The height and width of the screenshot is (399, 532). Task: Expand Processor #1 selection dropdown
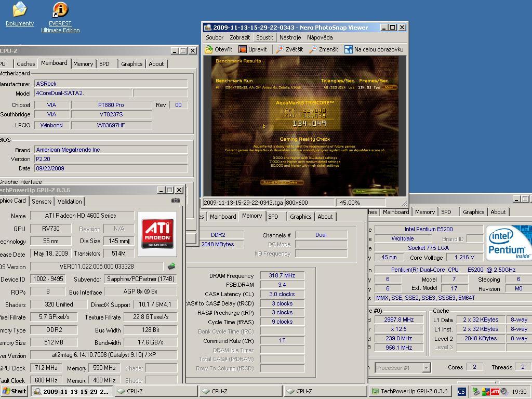[427, 368]
